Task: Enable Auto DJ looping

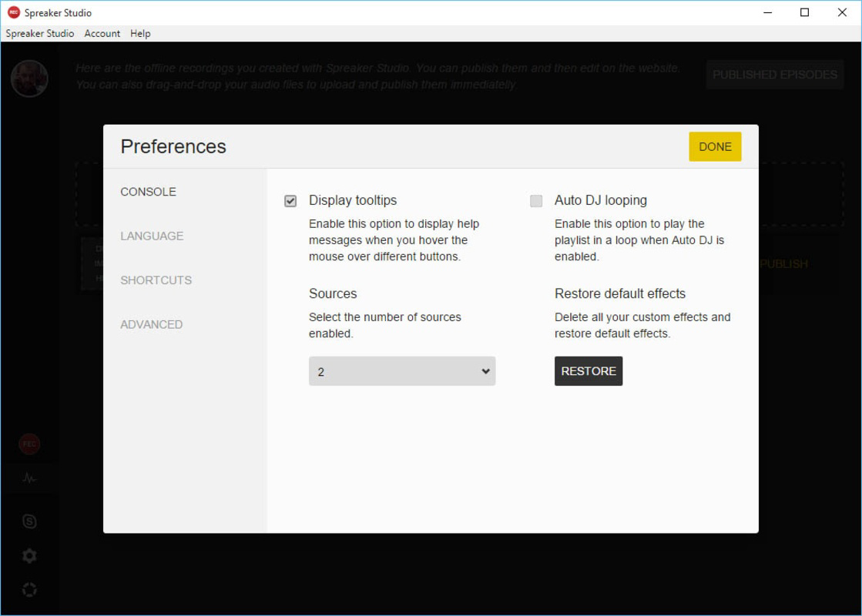Action: click(x=535, y=201)
